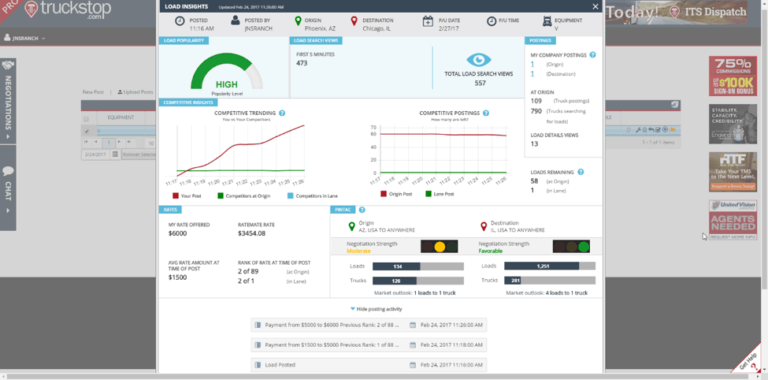The image size is (768, 380).
Task: Open the calendar picker beside 2/24/2017
Action: click(x=115, y=154)
